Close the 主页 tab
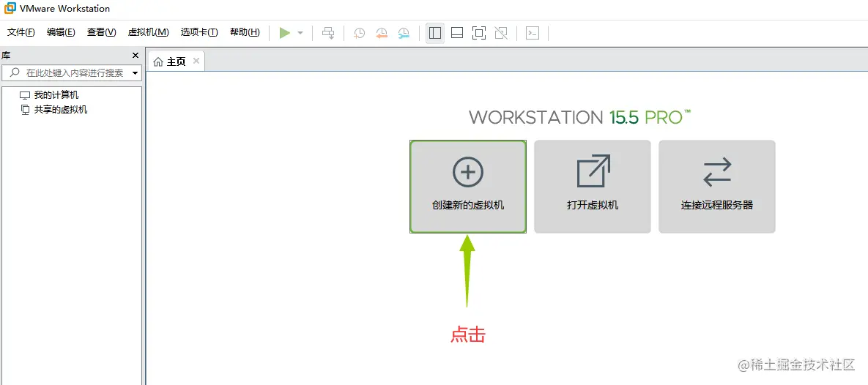This screenshot has width=868, height=385. point(196,61)
